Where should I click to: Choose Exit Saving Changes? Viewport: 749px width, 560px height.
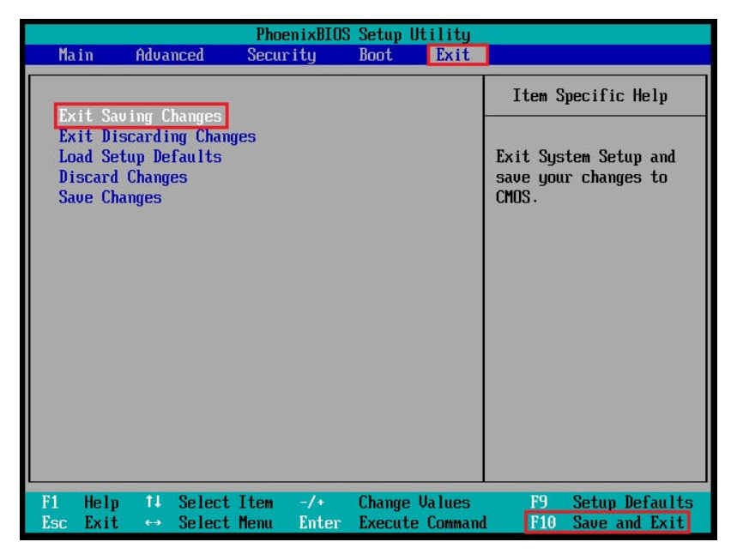pyautogui.click(x=141, y=116)
